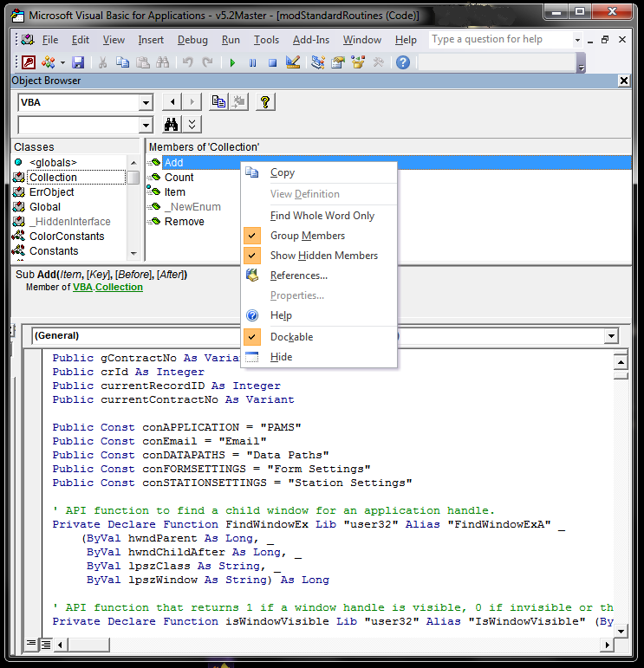
Task: Open the toolbar options arrow
Action: point(581,63)
